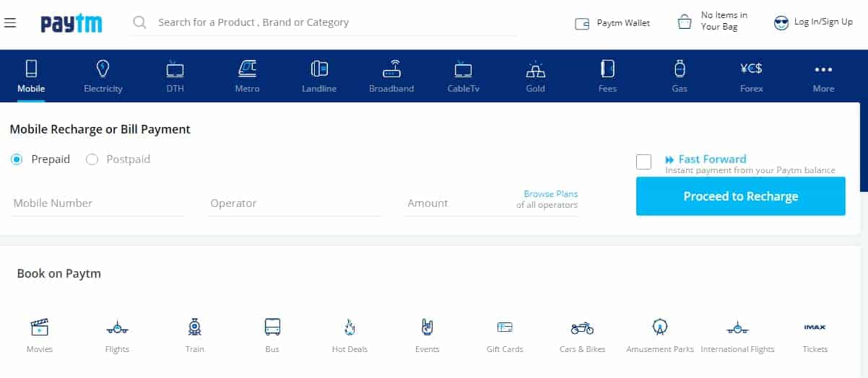Open Movies clapperboard icon
Viewport: 868px width, 378px height.
click(39, 328)
